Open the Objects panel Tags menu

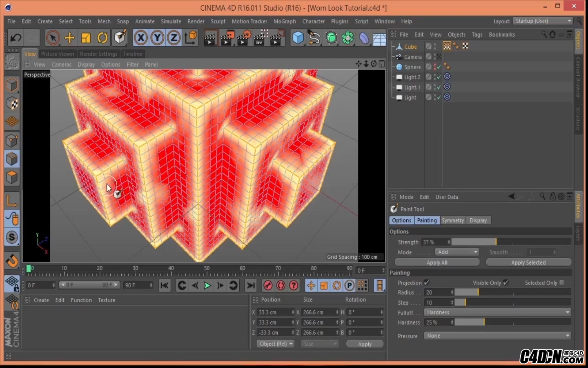[477, 35]
